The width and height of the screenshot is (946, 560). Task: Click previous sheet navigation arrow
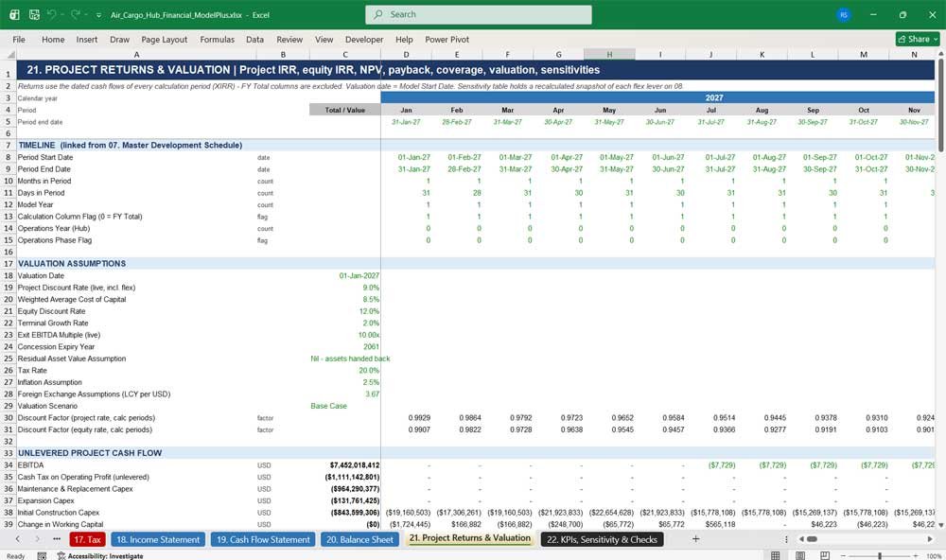[17, 539]
